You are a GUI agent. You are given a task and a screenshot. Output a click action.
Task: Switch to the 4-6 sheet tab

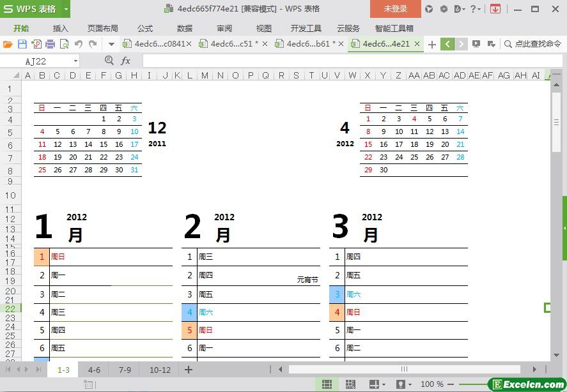(94, 370)
